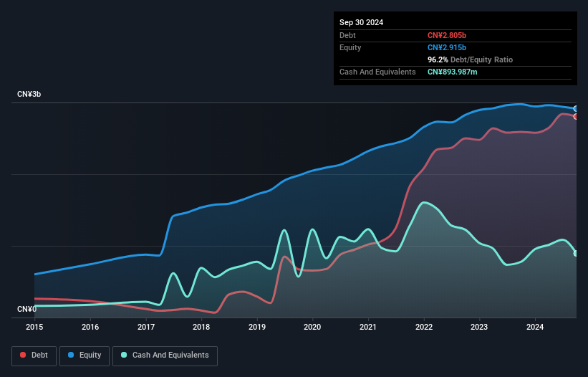Click the 2020 x-axis label

click(312, 327)
